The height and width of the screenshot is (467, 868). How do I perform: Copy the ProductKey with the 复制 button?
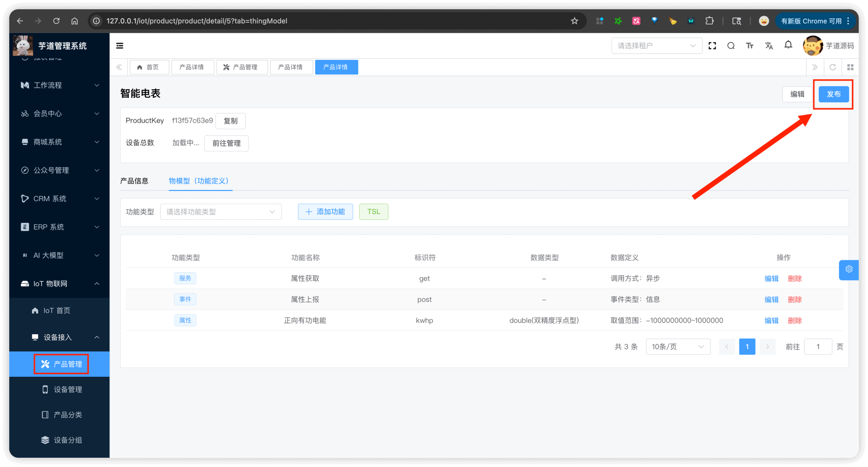231,121
